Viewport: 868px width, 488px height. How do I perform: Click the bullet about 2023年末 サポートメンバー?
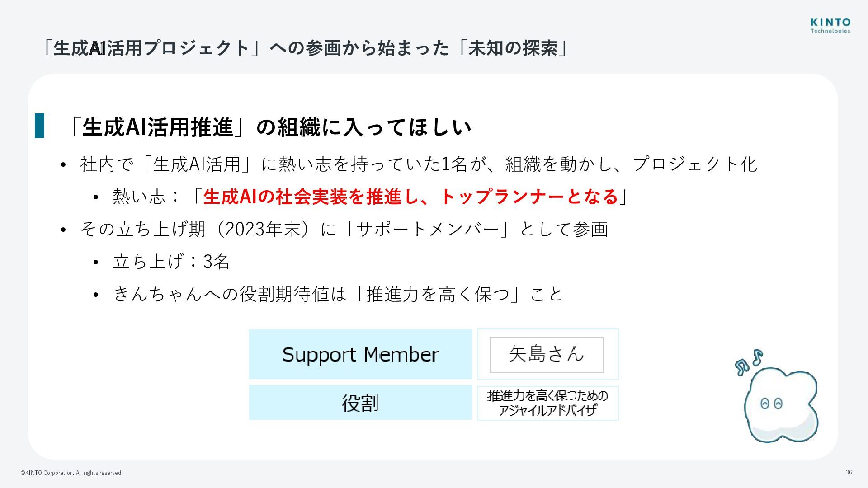[344, 229]
